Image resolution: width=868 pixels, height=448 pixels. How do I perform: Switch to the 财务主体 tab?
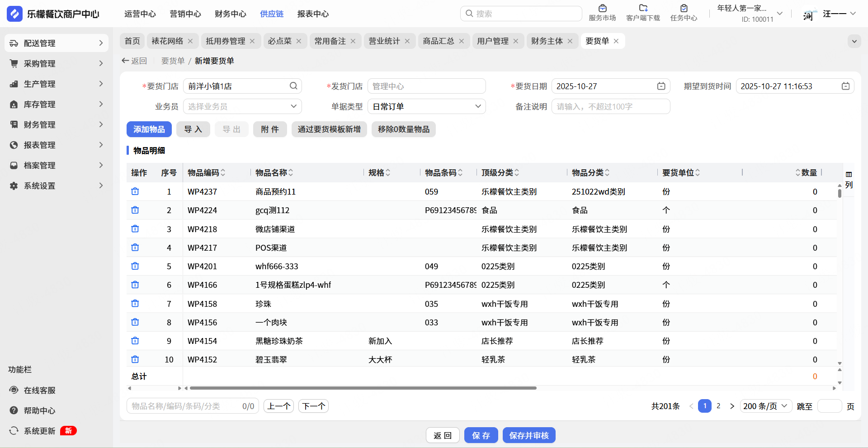click(547, 41)
